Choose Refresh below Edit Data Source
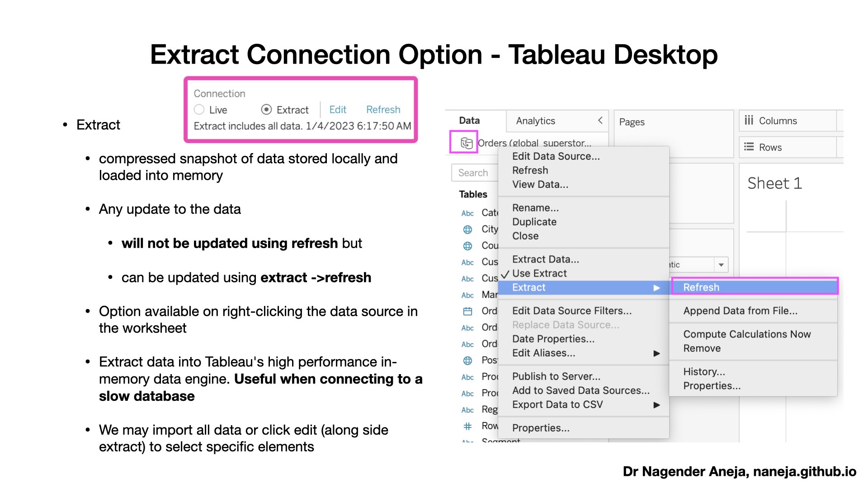The height and width of the screenshot is (488, 868). 530,170
